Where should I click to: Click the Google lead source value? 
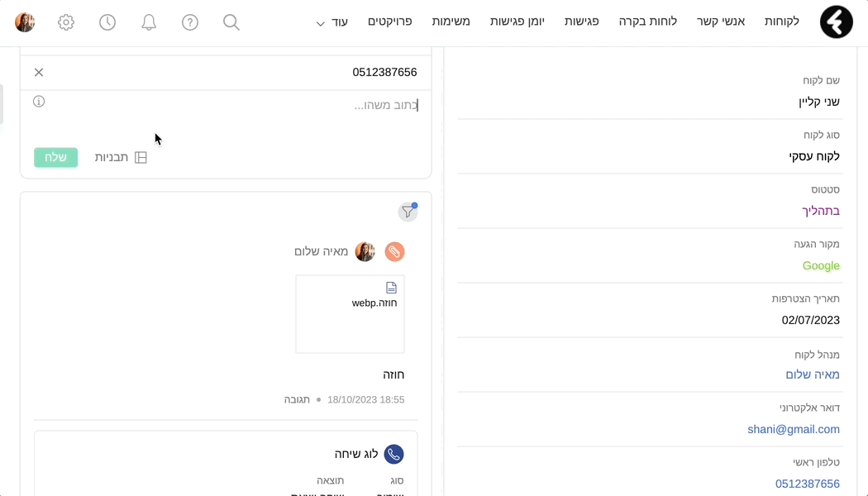tap(821, 265)
